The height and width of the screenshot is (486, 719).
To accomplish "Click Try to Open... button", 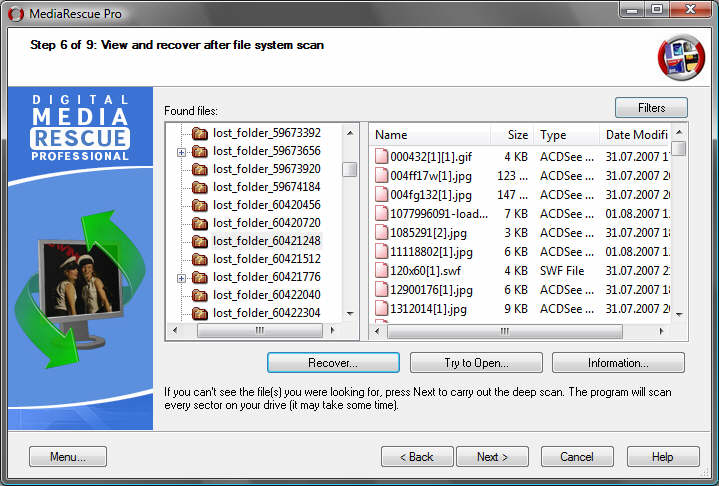I will 476,363.
